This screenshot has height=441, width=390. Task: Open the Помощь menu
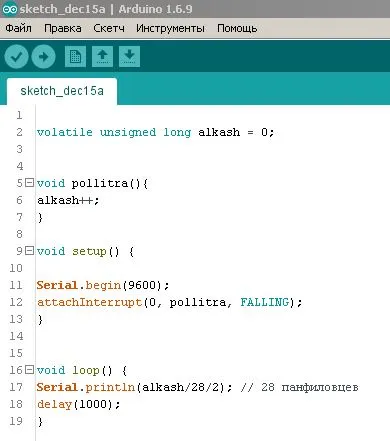coord(237,28)
